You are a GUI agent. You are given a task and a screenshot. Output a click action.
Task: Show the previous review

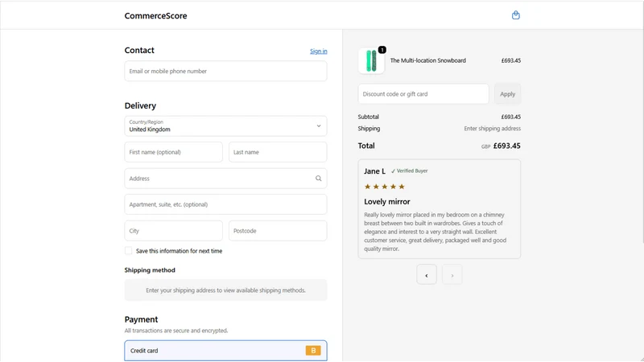pos(427,275)
